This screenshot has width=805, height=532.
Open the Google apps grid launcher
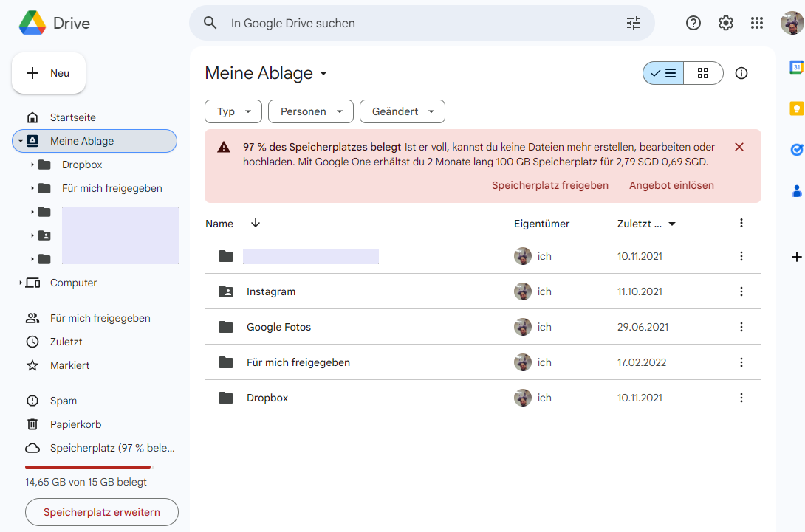coord(757,23)
